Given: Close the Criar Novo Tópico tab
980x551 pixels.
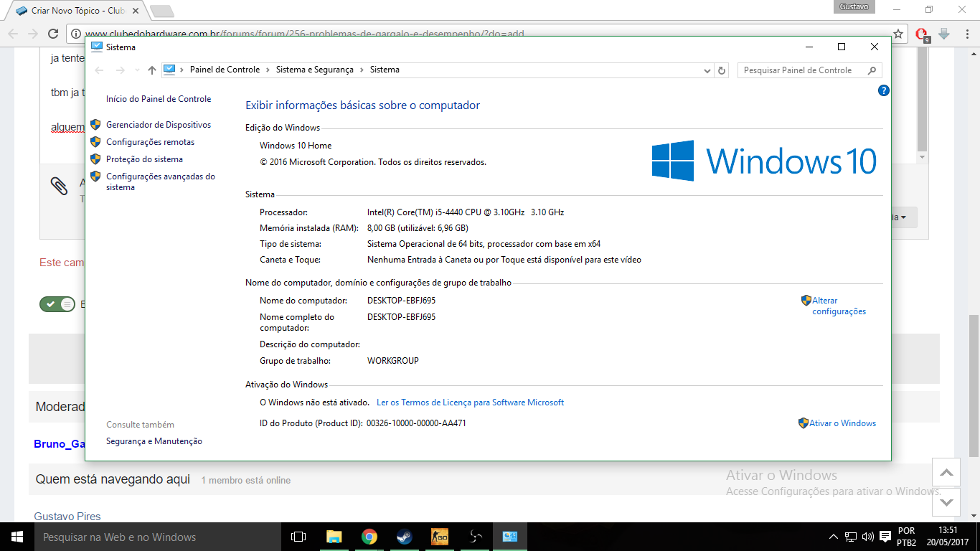Looking at the screenshot, I should 134,11.
